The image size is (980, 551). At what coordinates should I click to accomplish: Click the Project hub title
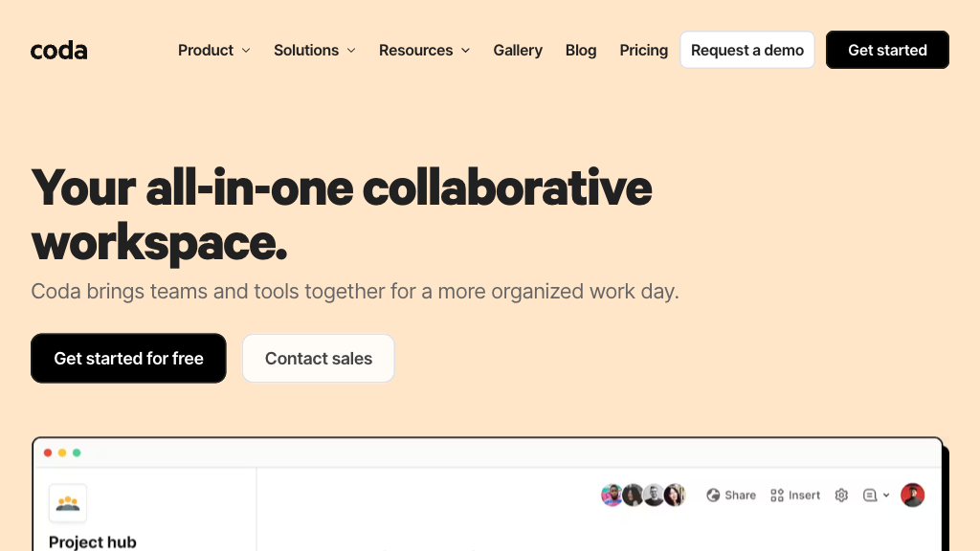point(93,541)
